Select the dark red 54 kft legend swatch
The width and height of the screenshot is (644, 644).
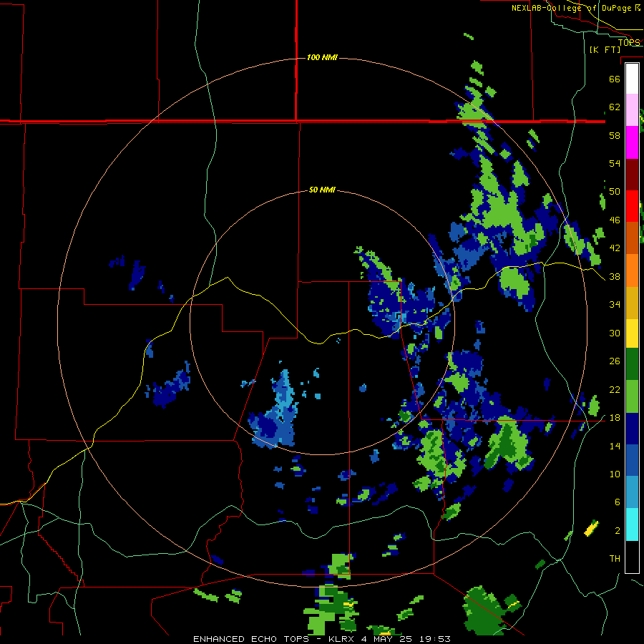coord(632,175)
